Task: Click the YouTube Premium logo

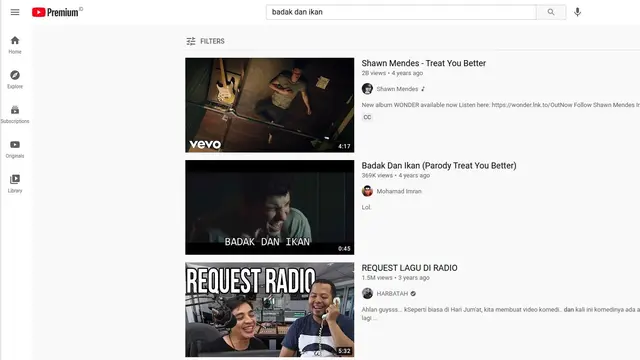Action: point(57,12)
